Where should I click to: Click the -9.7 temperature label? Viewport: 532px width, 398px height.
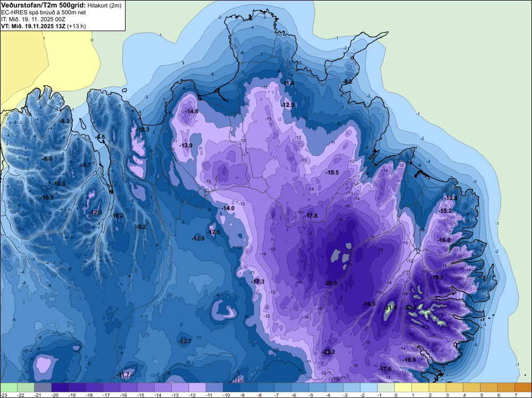coord(87,165)
